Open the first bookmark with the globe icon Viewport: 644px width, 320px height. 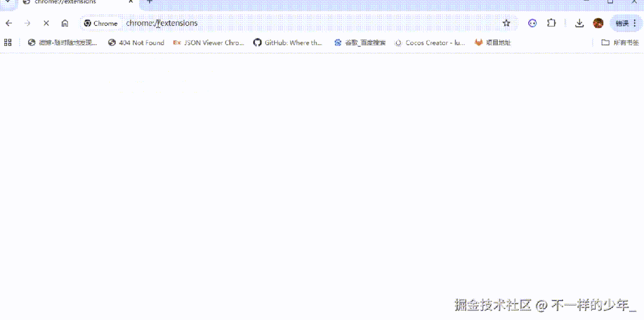[x=63, y=43]
